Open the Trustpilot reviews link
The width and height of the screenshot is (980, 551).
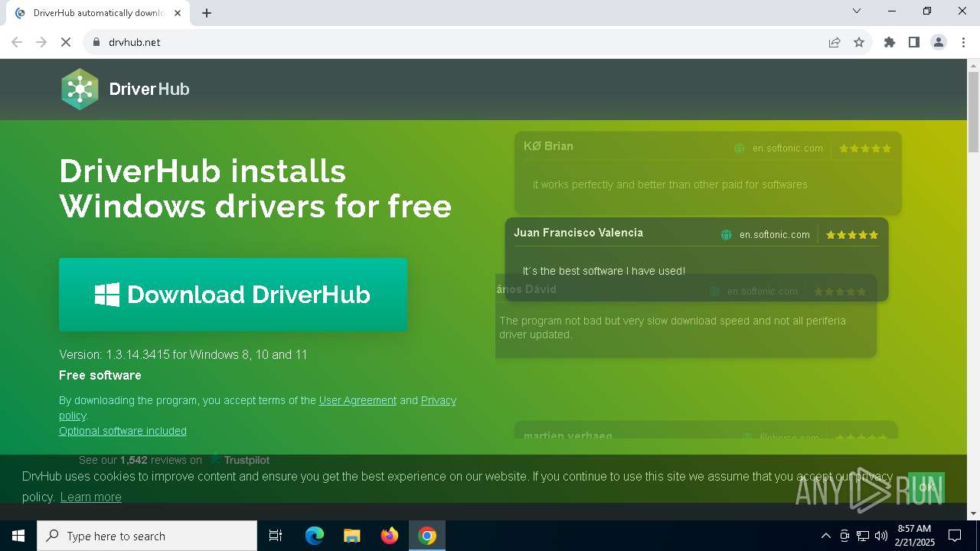(x=175, y=460)
